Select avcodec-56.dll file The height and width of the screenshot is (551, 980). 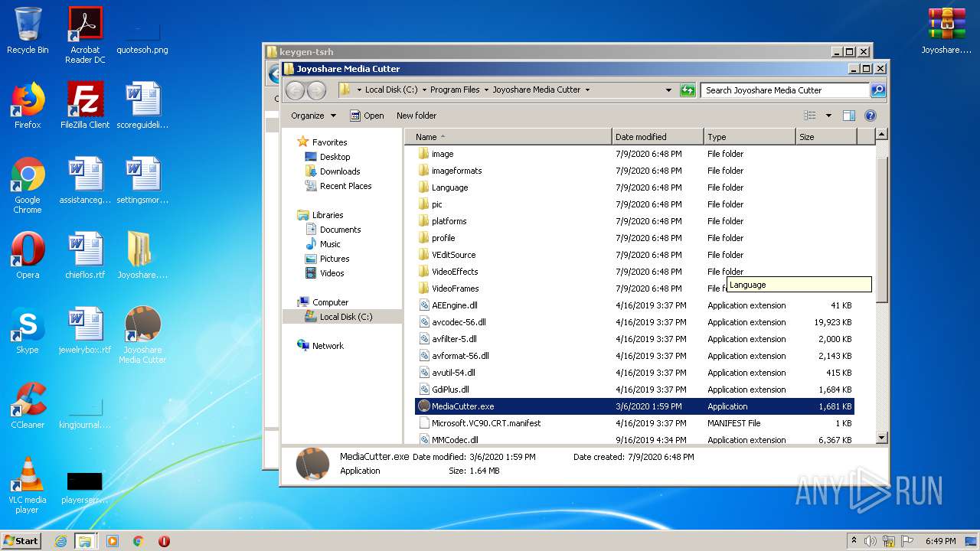click(x=634, y=322)
